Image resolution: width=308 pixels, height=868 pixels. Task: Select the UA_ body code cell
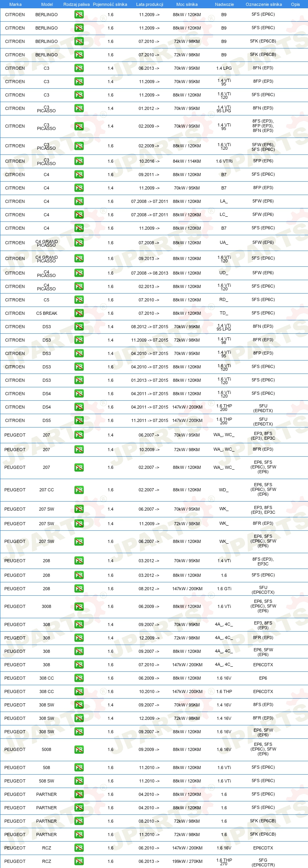pyautogui.click(x=224, y=243)
